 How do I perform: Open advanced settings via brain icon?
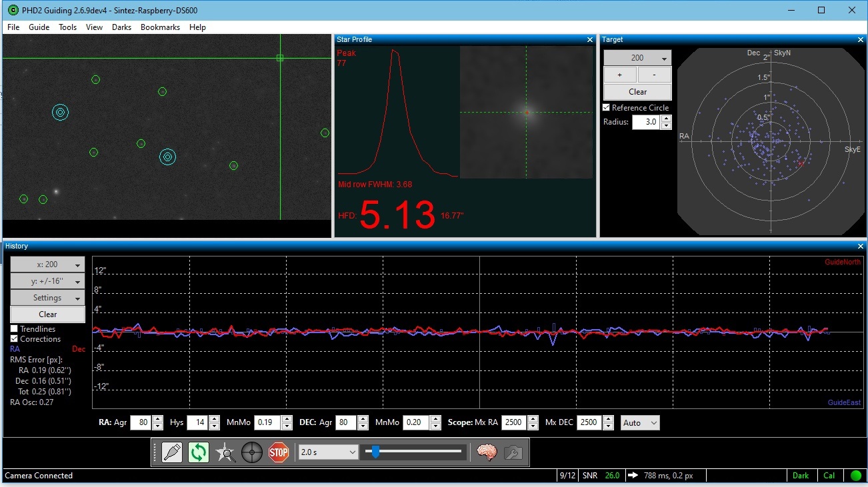487,453
